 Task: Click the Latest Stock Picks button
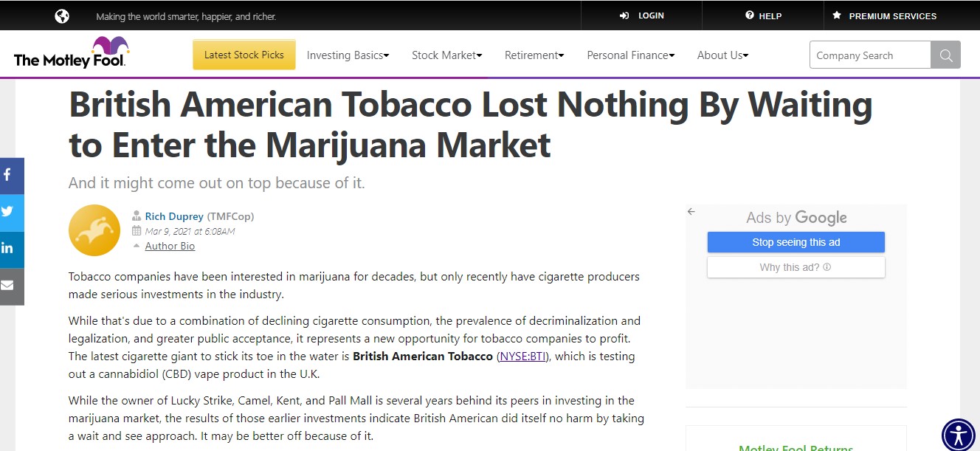tap(244, 55)
